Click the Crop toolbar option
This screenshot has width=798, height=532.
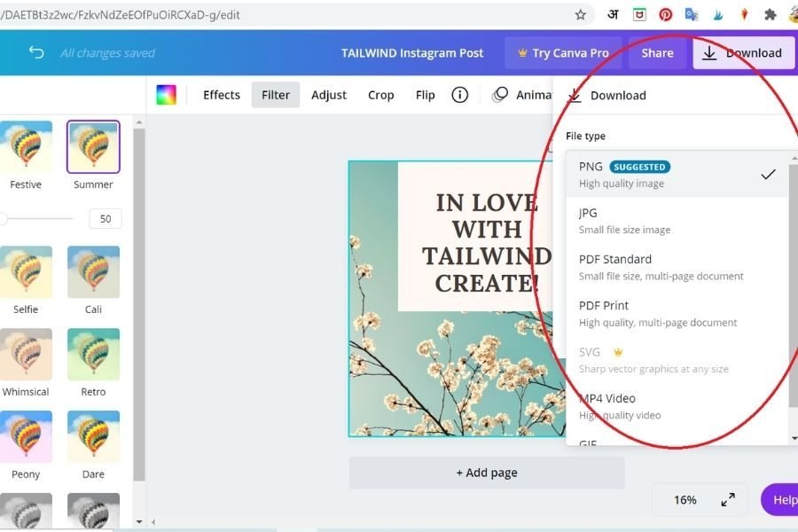click(381, 95)
